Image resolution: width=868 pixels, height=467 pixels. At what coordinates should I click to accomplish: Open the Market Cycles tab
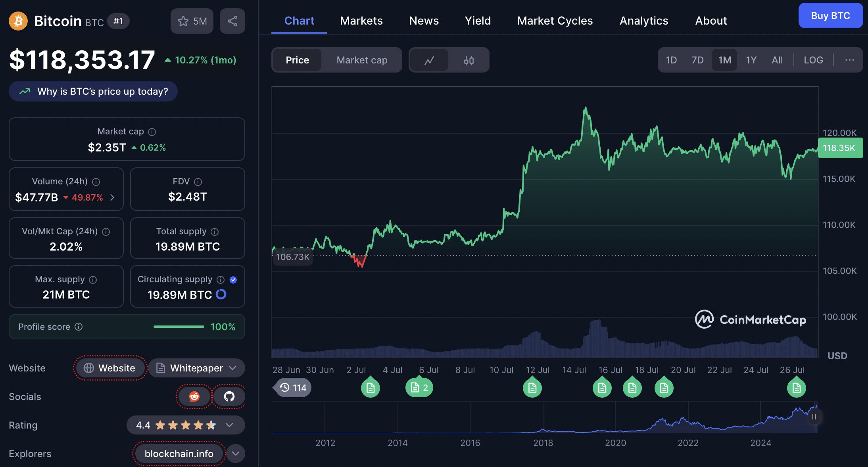click(x=555, y=21)
